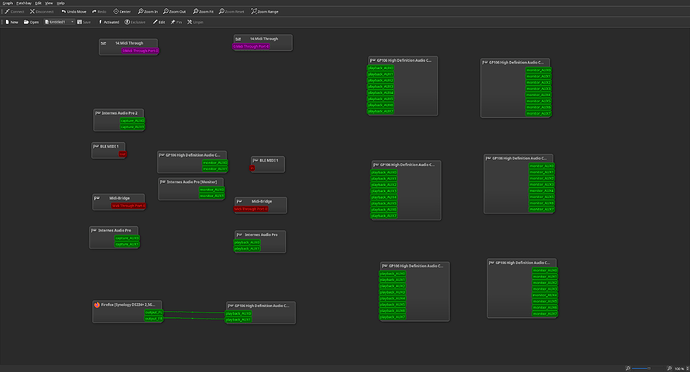
Task: Open the Edit menu
Action: click(38, 3)
